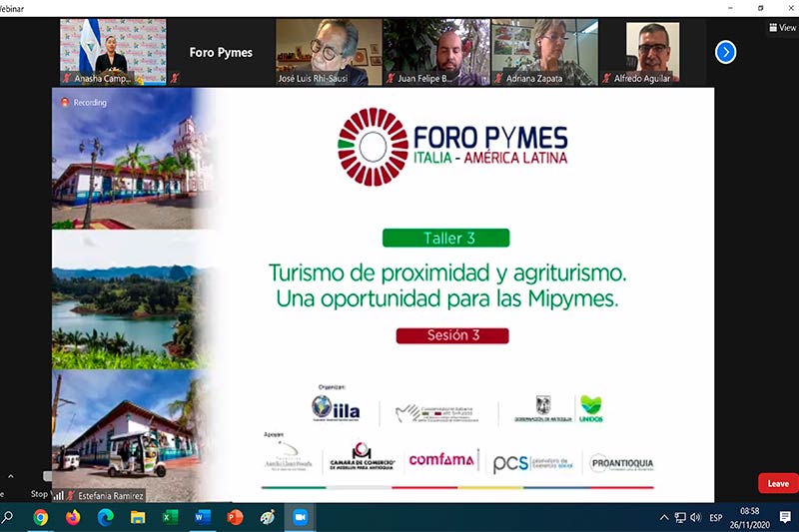799x532 pixels.
Task: Click the red Recording indicator
Action: [84, 103]
